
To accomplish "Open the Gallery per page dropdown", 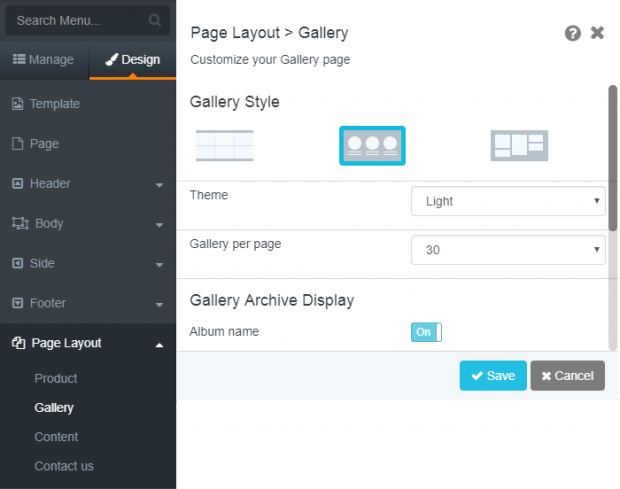I will [x=508, y=250].
